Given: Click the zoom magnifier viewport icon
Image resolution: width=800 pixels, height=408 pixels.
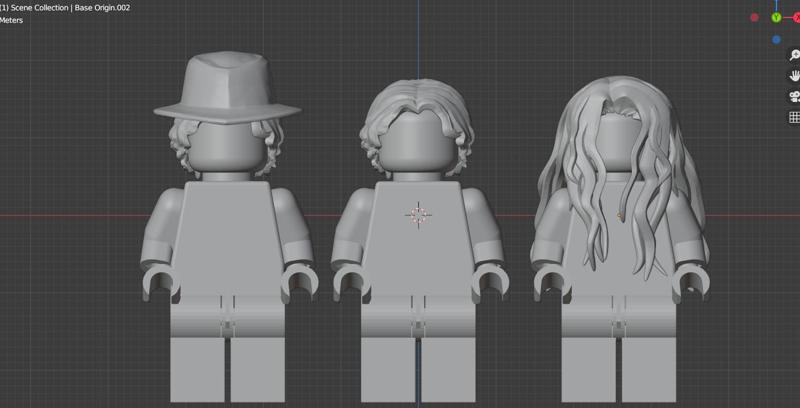Looking at the screenshot, I should click(x=794, y=55).
